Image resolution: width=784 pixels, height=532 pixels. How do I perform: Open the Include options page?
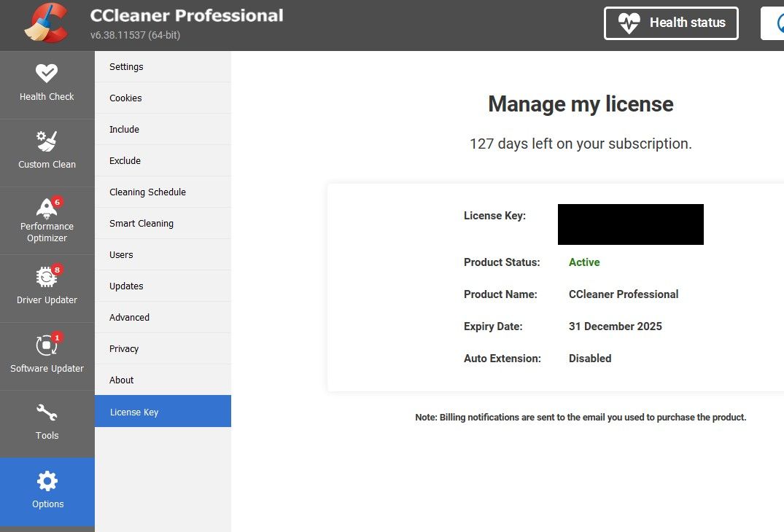coord(124,129)
